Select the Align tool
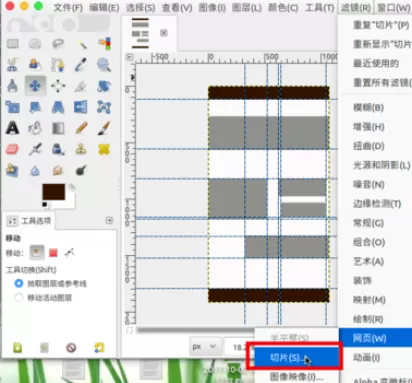Viewport: 412px width, 383px height. [x=58, y=86]
